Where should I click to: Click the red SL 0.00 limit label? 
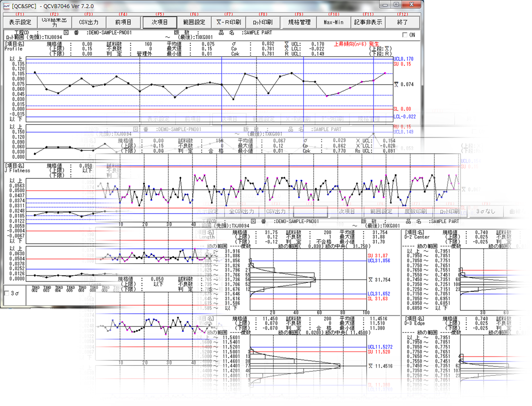pyautogui.click(x=402, y=109)
